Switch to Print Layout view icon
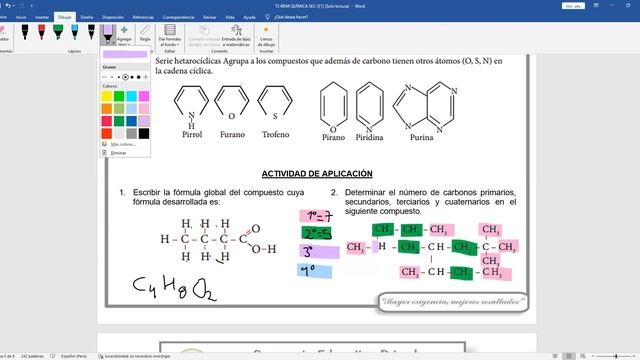 [569, 356]
